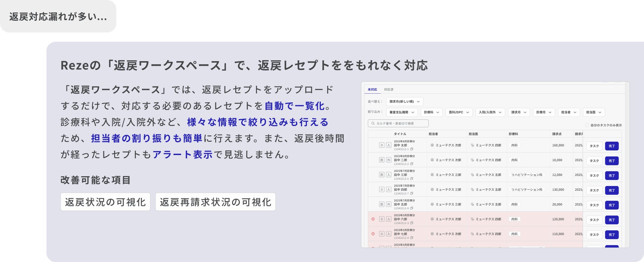
Task: Mark 田中 六郎's receipt as 完了
Action: 612,220
